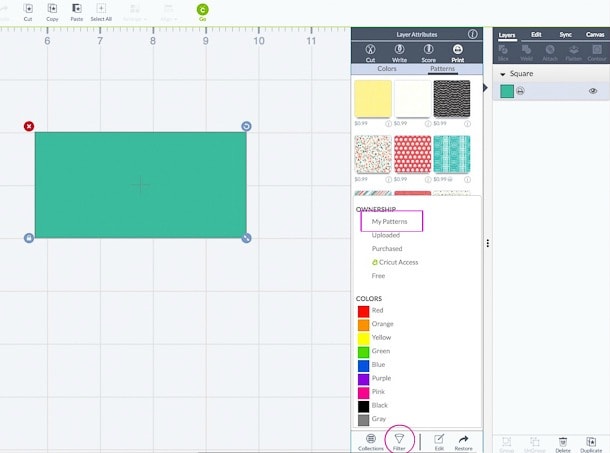The height and width of the screenshot is (453, 610).
Task: Switch to the Sync panel tab
Action: (x=565, y=35)
